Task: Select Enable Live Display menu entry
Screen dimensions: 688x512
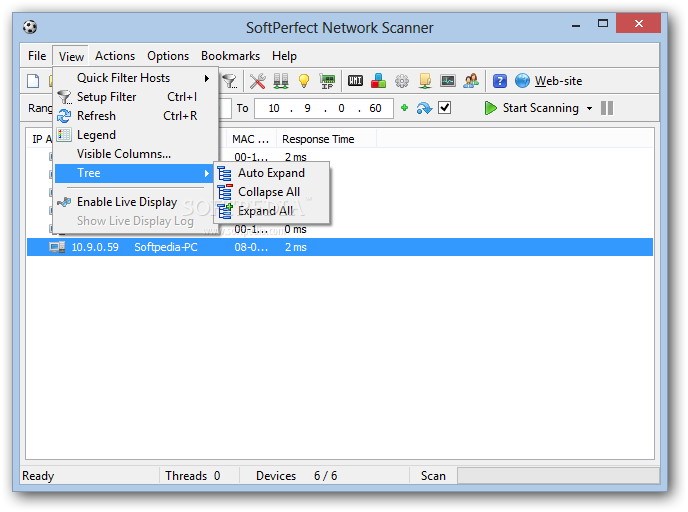Action: [x=136, y=202]
